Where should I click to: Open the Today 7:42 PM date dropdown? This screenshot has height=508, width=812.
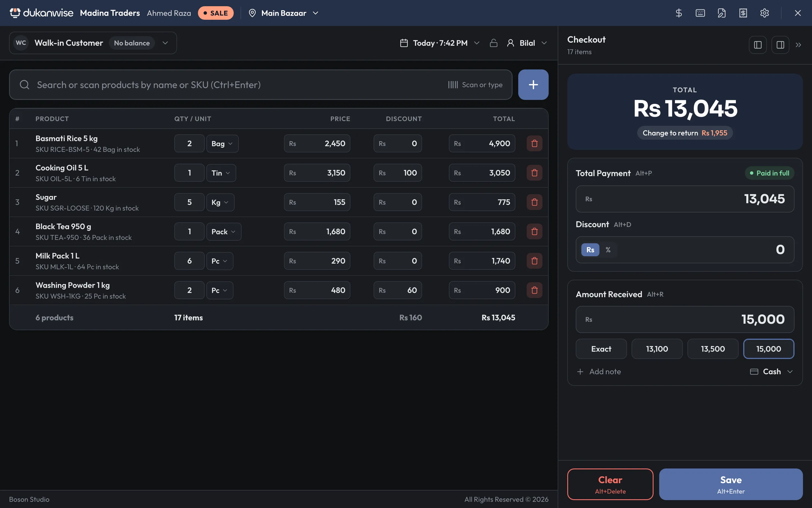(x=440, y=43)
